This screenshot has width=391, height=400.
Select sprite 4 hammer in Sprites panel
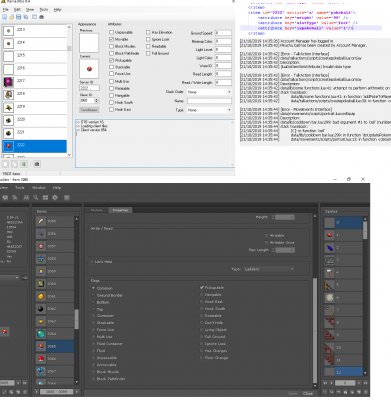(x=343, y=273)
